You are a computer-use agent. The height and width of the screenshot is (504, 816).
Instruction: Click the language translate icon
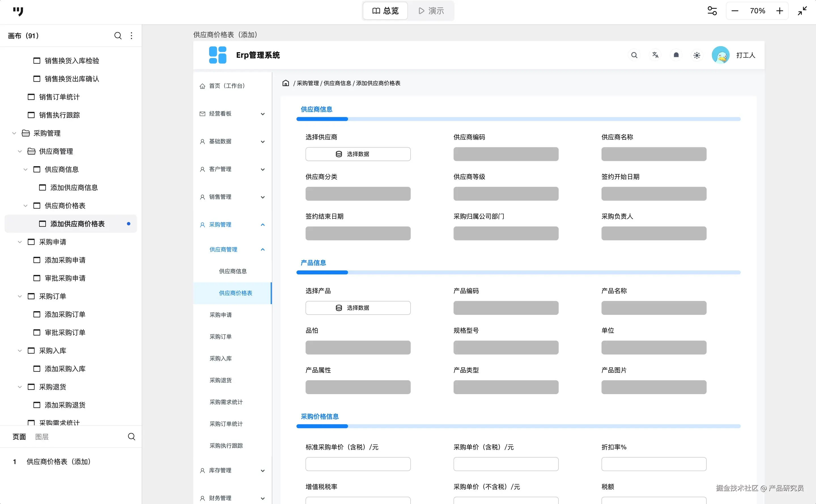pos(655,55)
